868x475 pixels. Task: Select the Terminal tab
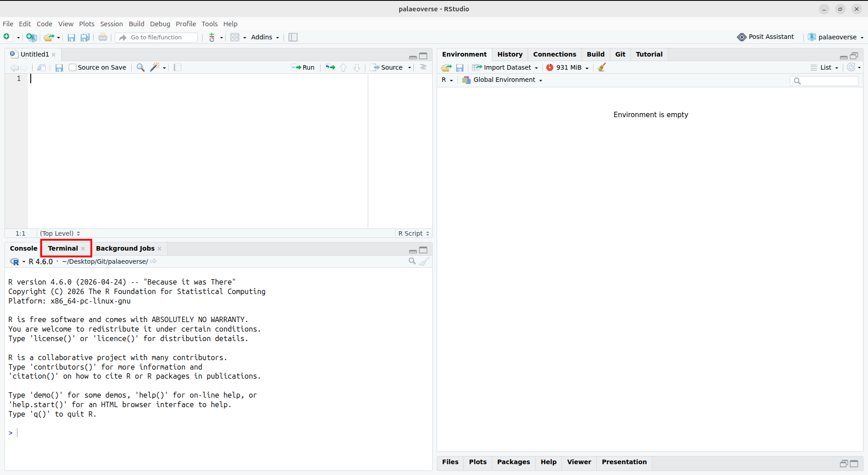coord(63,248)
